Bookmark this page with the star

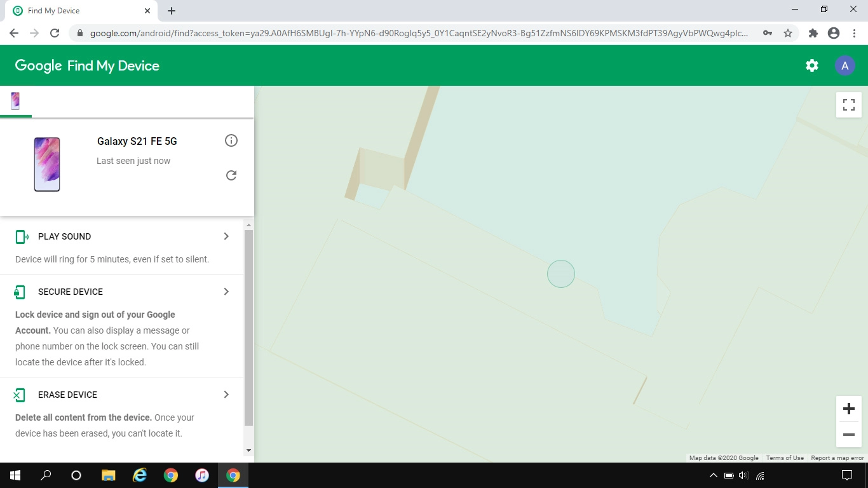tap(788, 33)
